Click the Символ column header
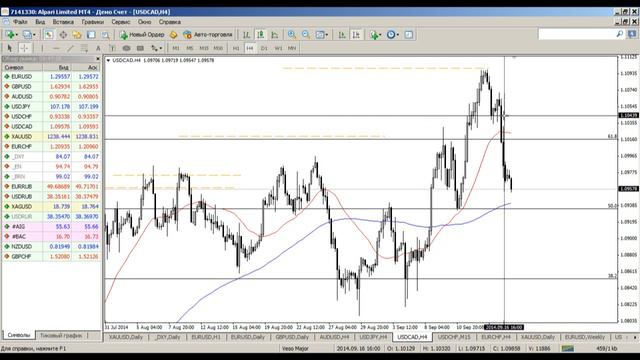This screenshot has width=640, height=360. 22,67
